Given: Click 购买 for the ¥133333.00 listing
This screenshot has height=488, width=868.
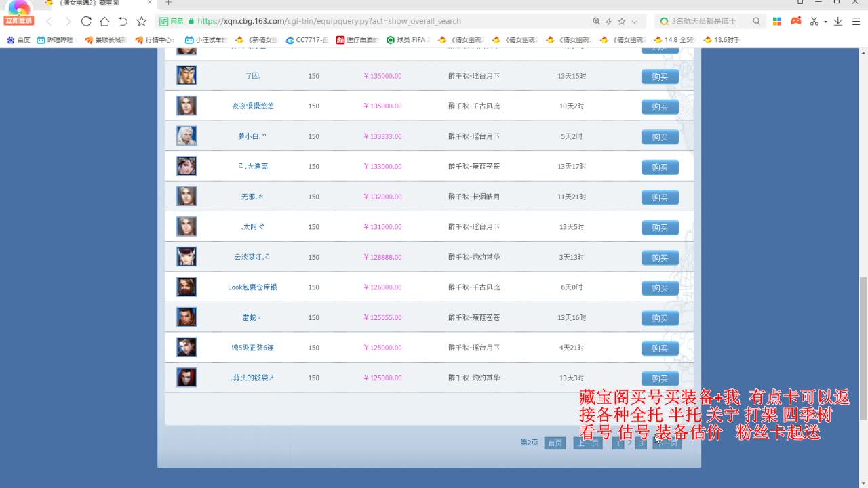Looking at the screenshot, I should coord(660,137).
